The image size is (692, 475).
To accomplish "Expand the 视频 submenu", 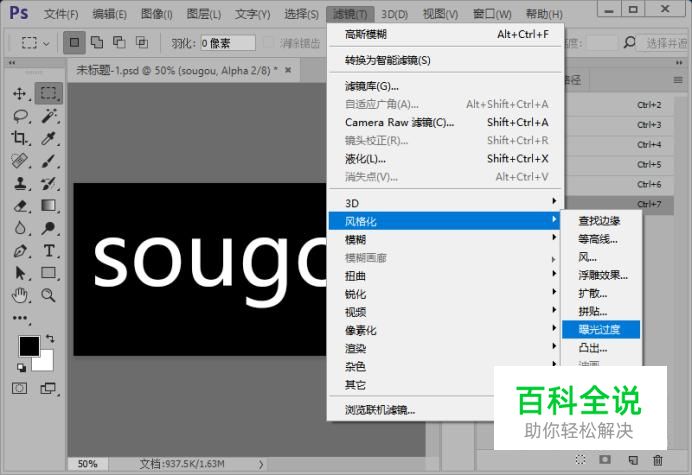I will click(445, 312).
